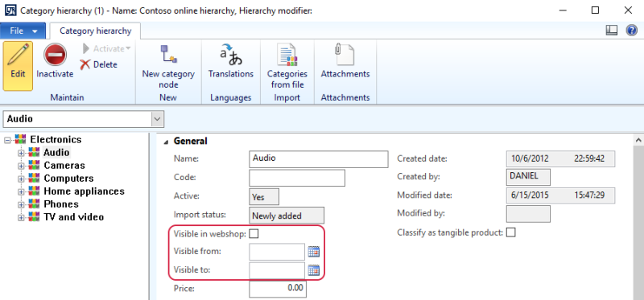Viewport: 644px width, 300px height.
Task: Select TV and video in tree
Action: [x=74, y=217]
